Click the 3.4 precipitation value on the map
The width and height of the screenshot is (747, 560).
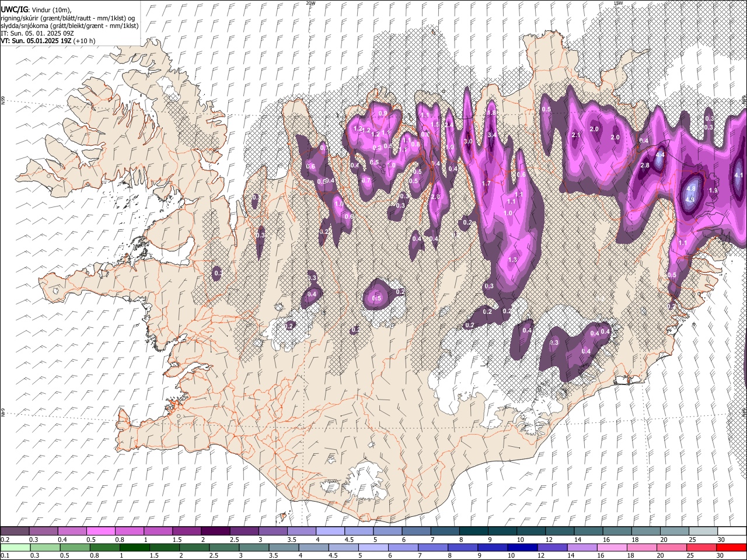[x=492, y=135]
